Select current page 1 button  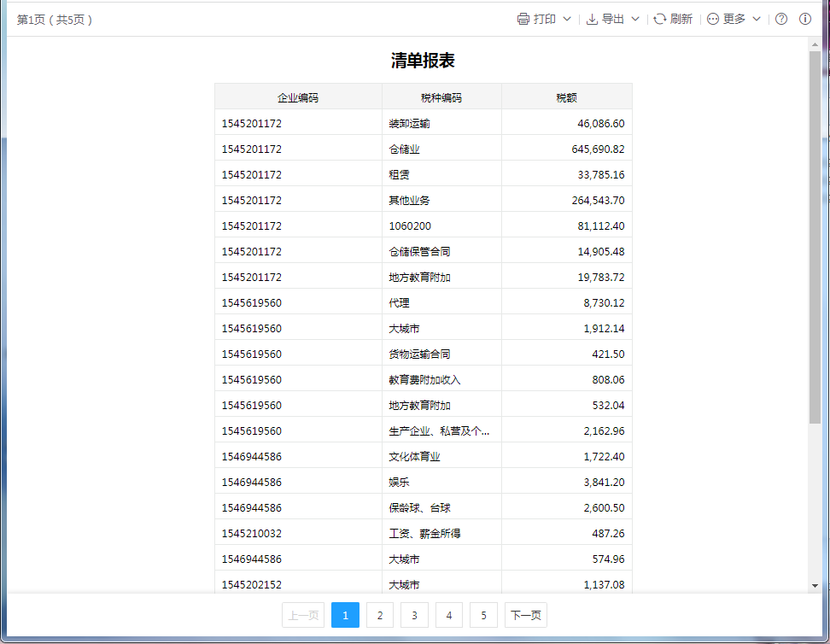[345, 615]
